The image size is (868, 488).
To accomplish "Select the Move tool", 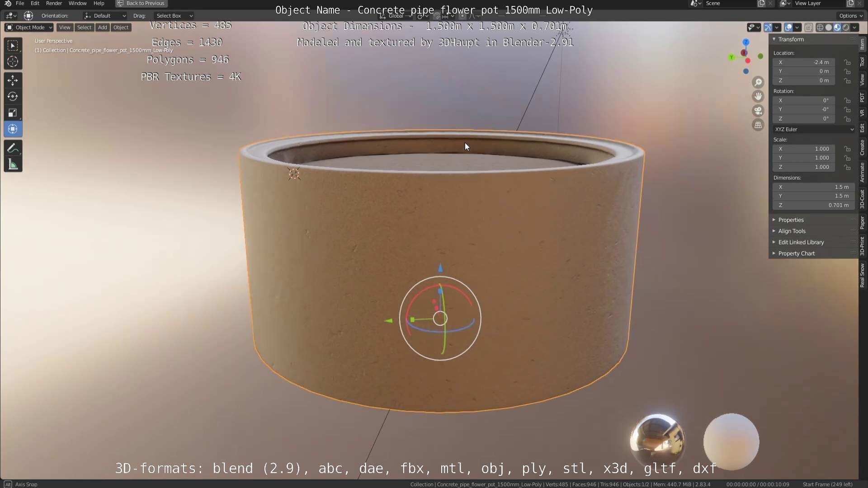I will [x=13, y=80].
